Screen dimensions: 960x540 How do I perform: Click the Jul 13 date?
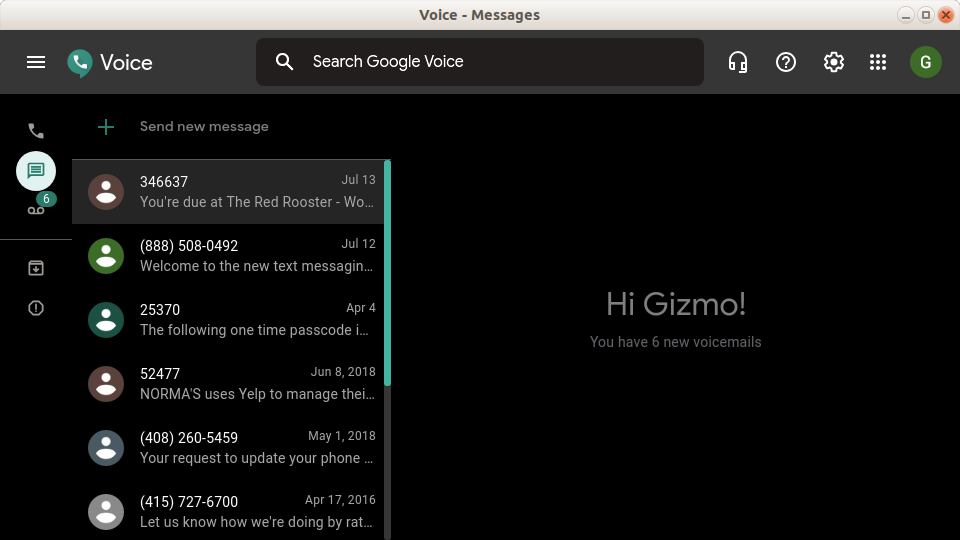(x=358, y=179)
